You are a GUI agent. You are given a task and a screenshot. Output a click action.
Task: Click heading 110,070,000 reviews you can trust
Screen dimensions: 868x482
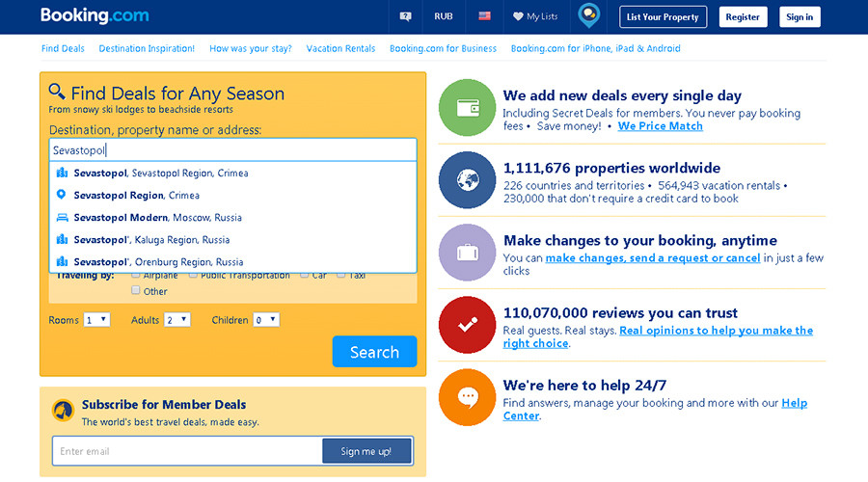[620, 313]
